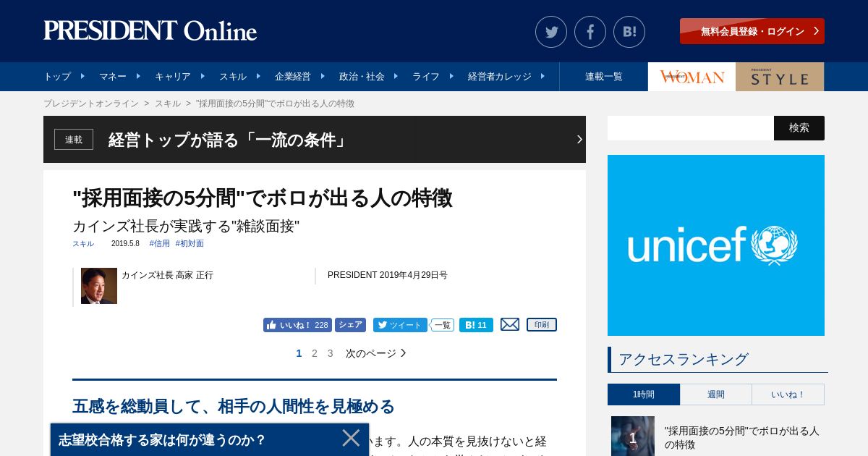Image resolution: width=868 pixels, height=456 pixels.
Task: Click the 検索 search button
Action: 799,128
